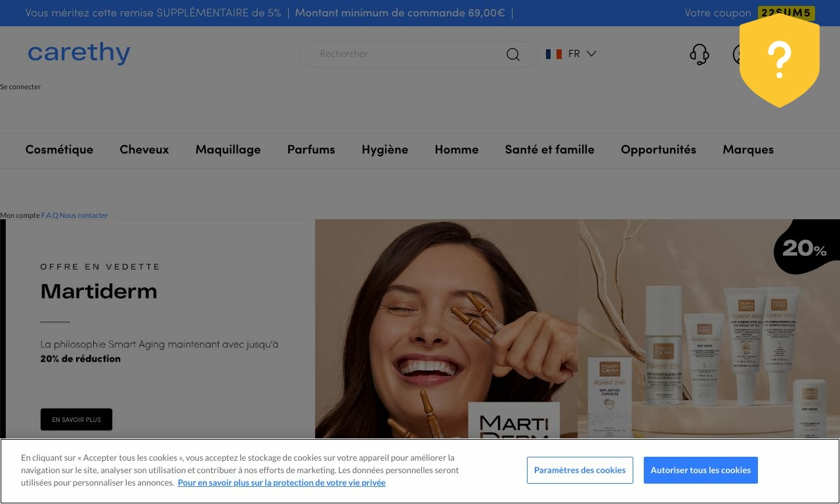Open the Opportunités menu
This screenshot has width=840, height=504.
[x=658, y=150]
